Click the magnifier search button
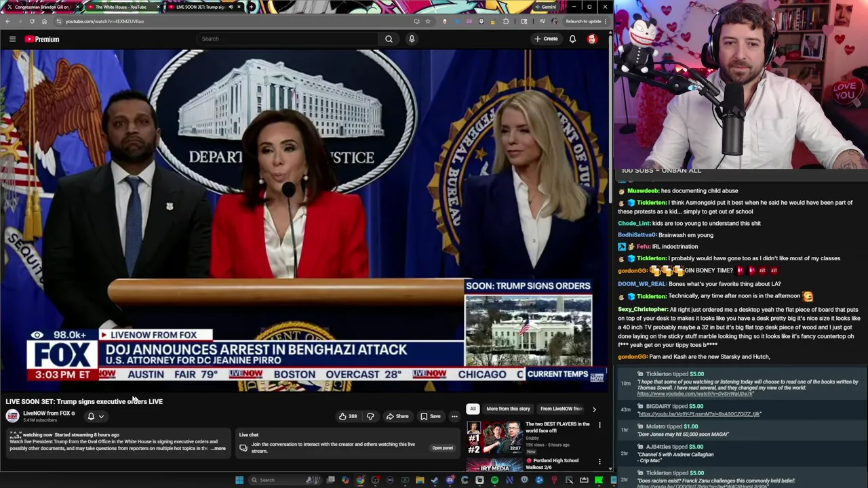 coord(389,39)
